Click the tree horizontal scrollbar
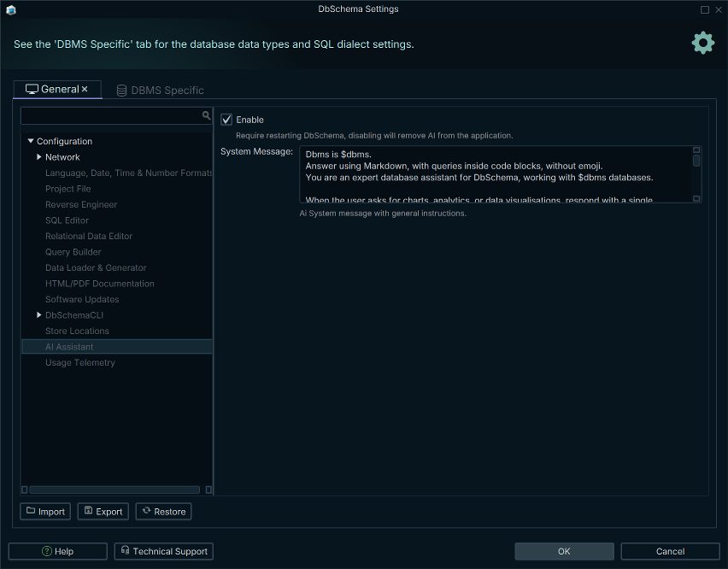The image size is (728, 569). (x=114, y=490)
